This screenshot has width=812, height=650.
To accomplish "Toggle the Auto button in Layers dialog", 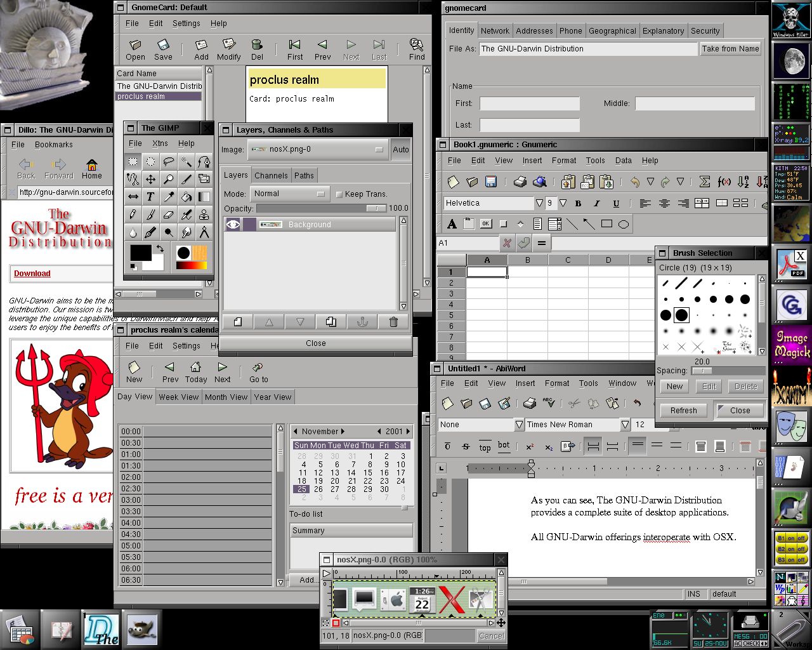I will [x=401, y=150].
